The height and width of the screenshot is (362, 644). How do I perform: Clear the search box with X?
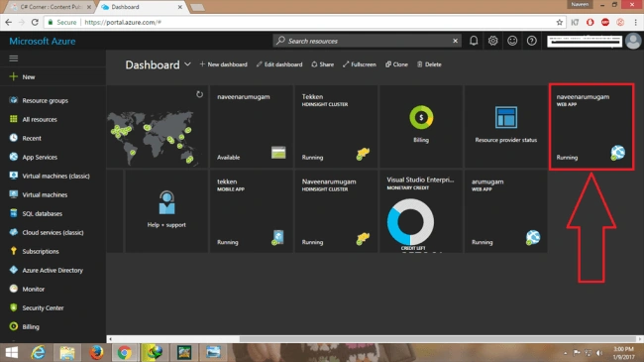[x=455, y=41]
